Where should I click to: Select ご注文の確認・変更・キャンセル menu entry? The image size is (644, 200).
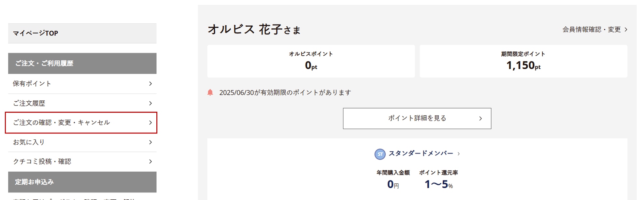62,122
